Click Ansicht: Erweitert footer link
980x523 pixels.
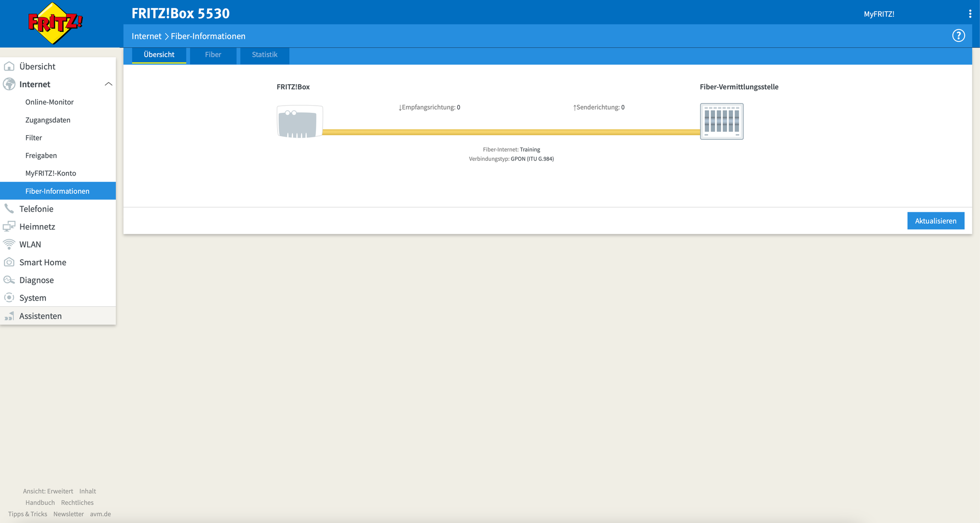tap(48, 491)
